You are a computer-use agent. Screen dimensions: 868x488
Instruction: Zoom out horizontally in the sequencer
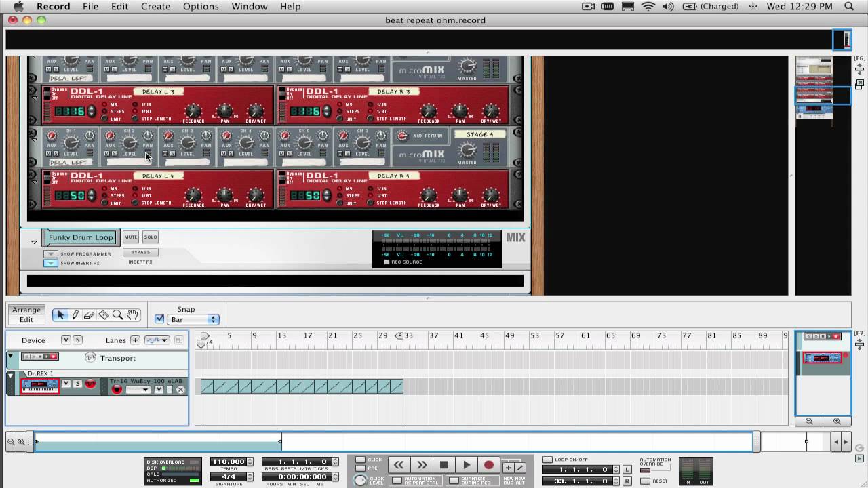point(11,442)
